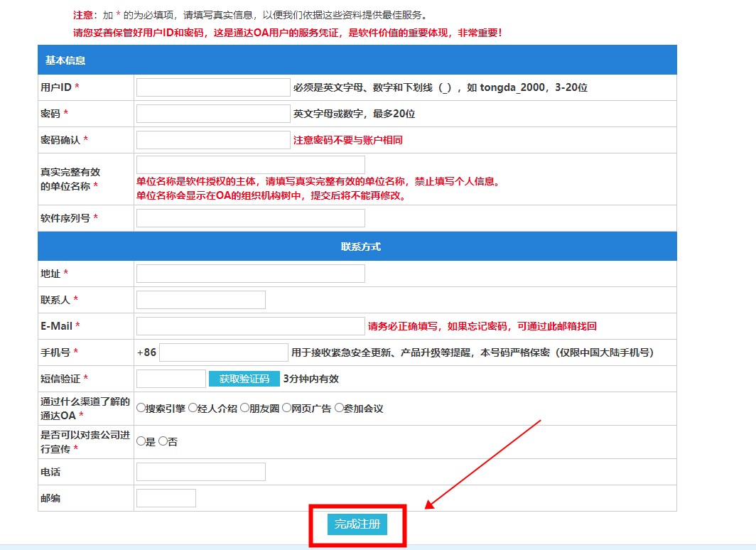Click the 密码确认 input box
The width and height of the screenshot is (756, 550).
(x=213, y=140)
